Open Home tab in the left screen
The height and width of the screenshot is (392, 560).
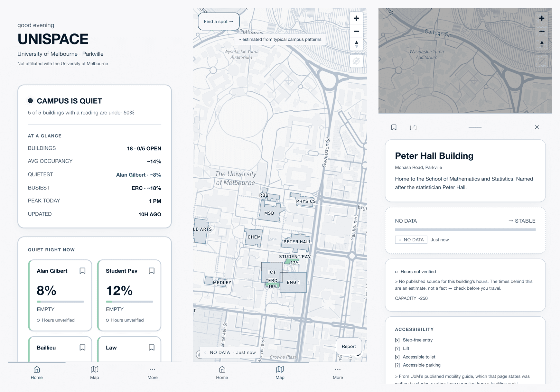(37, 373)
